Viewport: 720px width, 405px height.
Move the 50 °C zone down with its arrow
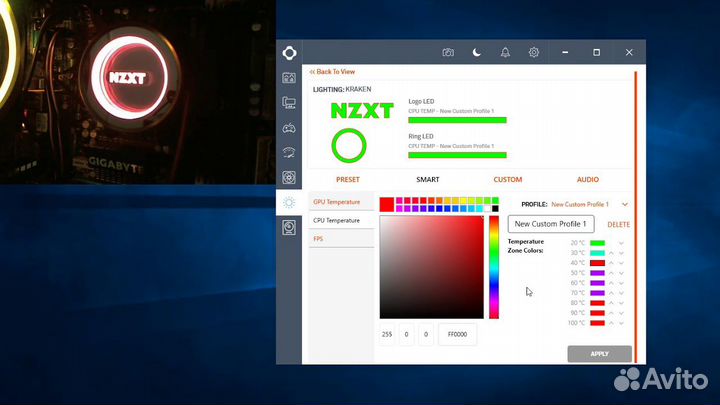tap(621, 273)
